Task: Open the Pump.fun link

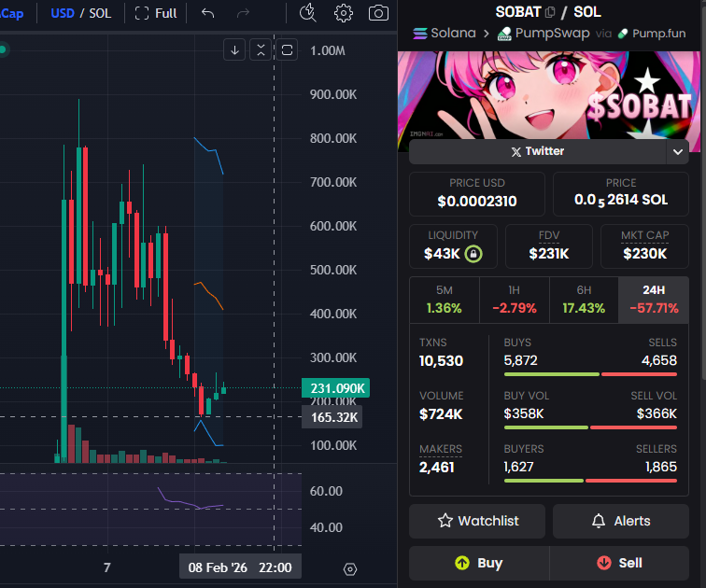Action: coord(652,34)
